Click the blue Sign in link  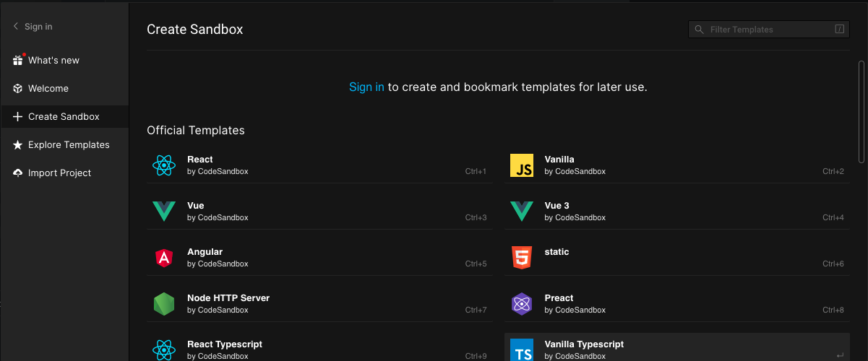[x=366, y=87]
